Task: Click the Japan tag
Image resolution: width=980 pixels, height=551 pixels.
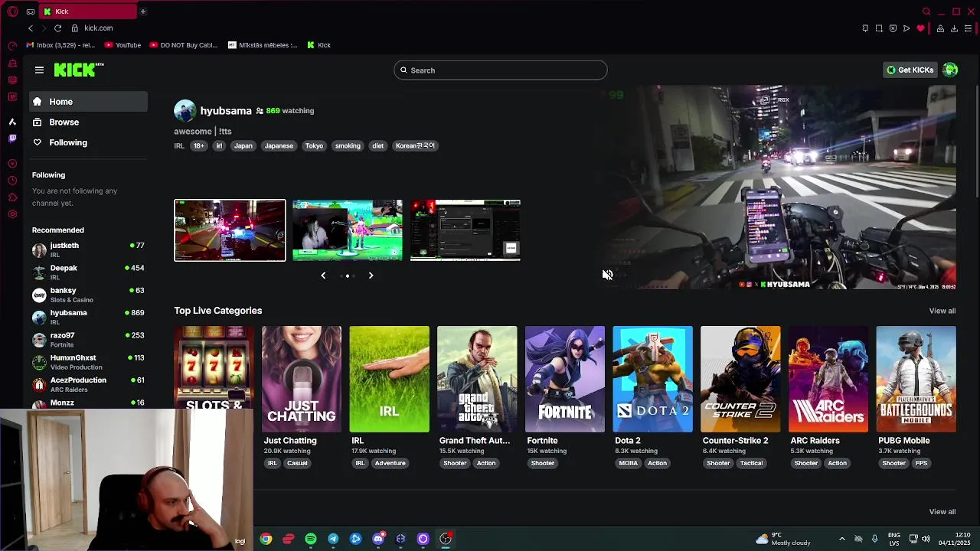Action: coord(243,145)
